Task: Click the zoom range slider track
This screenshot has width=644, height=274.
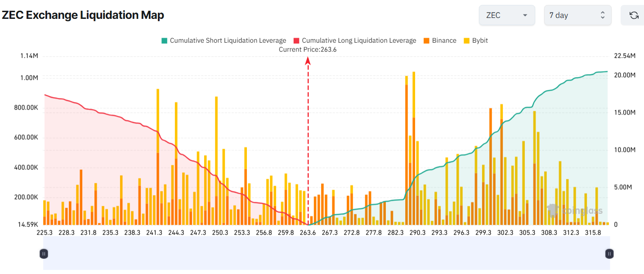Action: (x=326, y=253)
